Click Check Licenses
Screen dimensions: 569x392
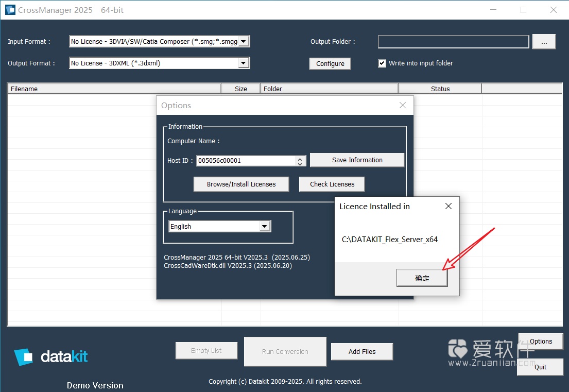[x=332, y=184]
